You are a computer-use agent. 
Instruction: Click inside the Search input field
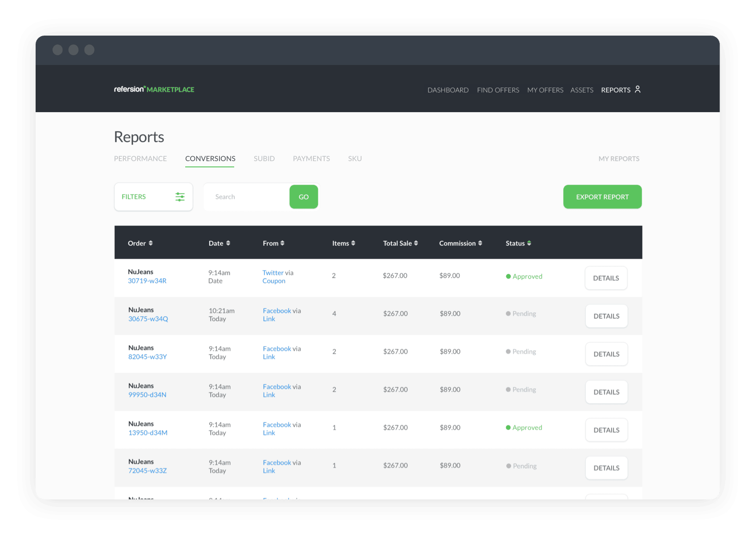click(246, 196)
